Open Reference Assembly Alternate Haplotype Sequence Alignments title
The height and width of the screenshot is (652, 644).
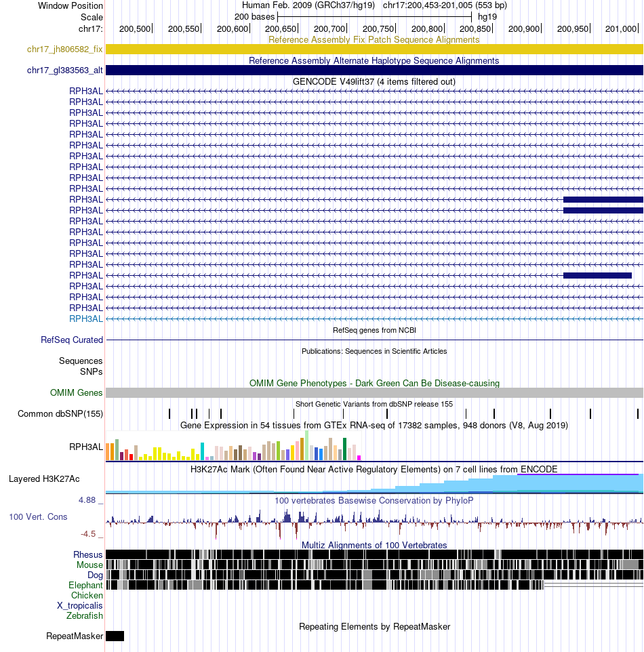(374, 60)
